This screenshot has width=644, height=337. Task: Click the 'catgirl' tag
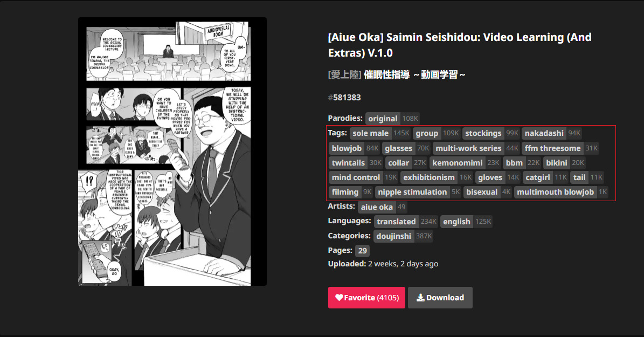coord(545,177)
